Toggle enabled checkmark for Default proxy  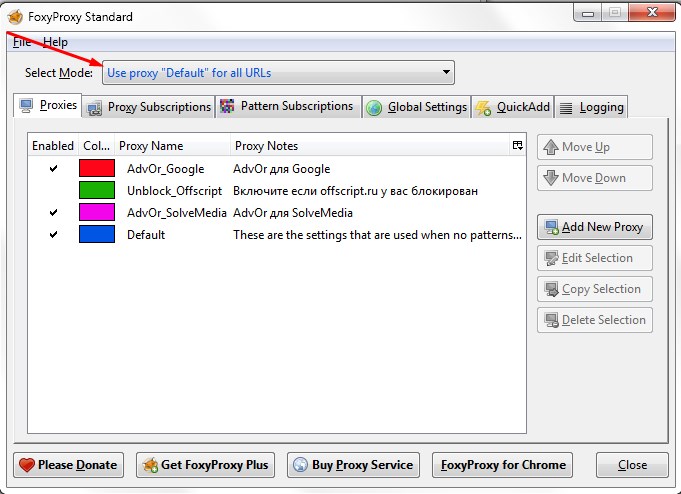click(x=53, y=234)
